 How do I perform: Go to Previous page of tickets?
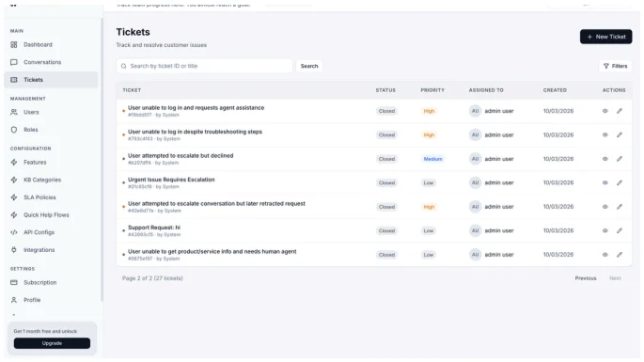click(586, 278)
